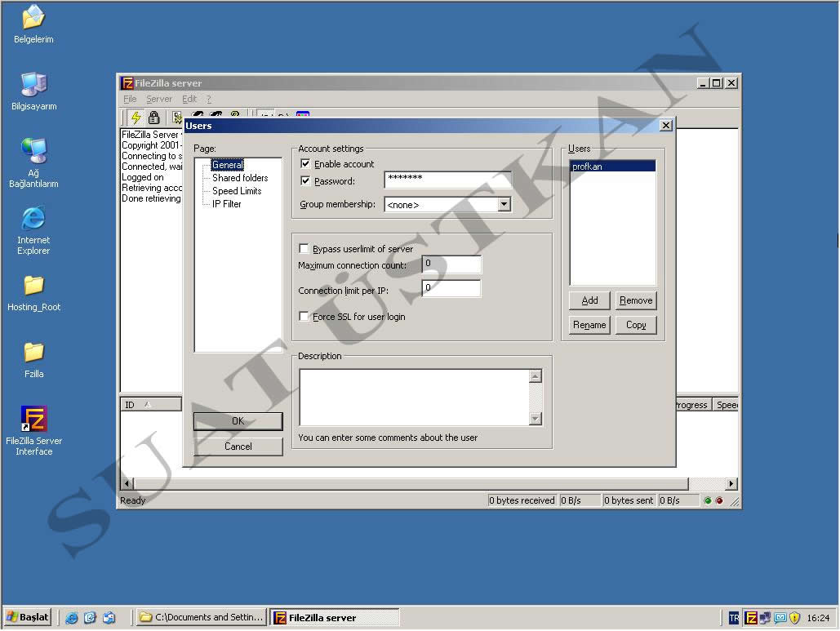This screenshot has width=840, height=631.
Task: Click the TR language indicator in tray
Action: coord(734,618)
